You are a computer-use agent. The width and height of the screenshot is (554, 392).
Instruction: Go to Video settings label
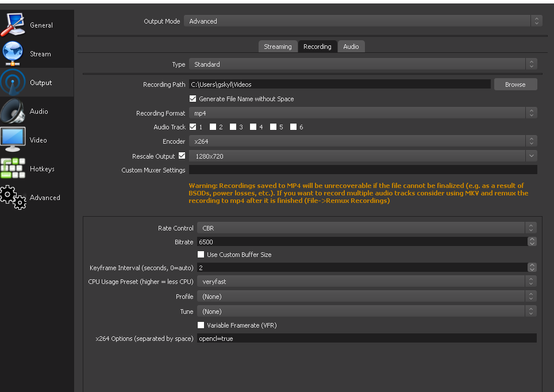coord(38,140)
